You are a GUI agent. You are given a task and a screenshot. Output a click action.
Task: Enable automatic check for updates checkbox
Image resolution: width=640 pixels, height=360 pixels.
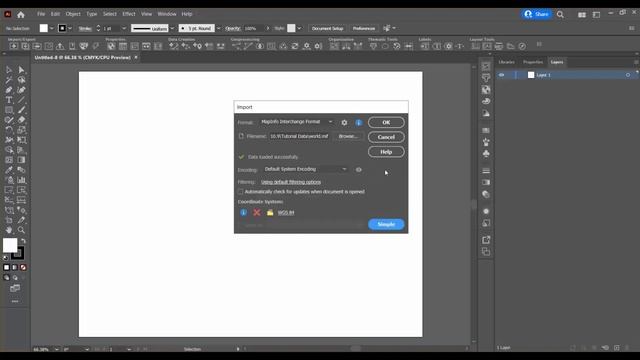click(x=240, y=191)
